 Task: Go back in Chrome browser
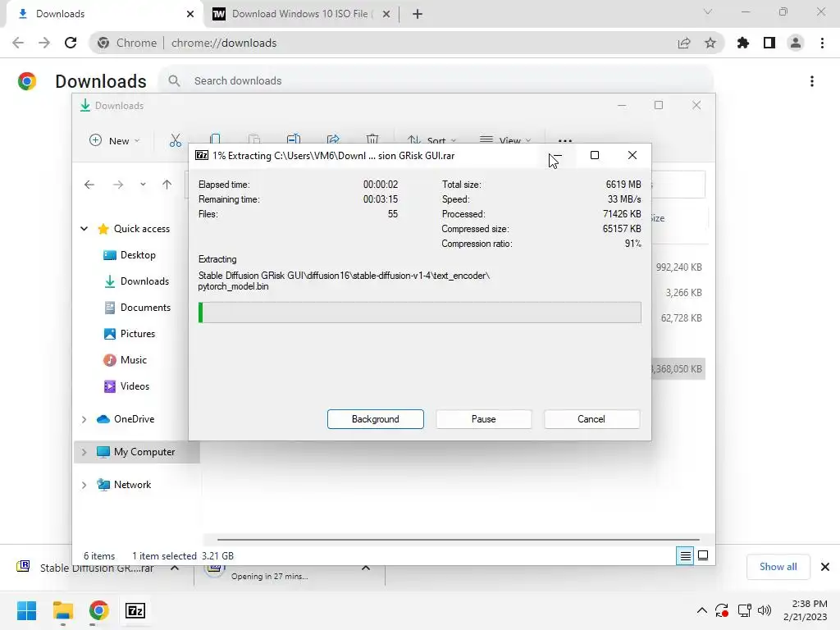[18, 43]
